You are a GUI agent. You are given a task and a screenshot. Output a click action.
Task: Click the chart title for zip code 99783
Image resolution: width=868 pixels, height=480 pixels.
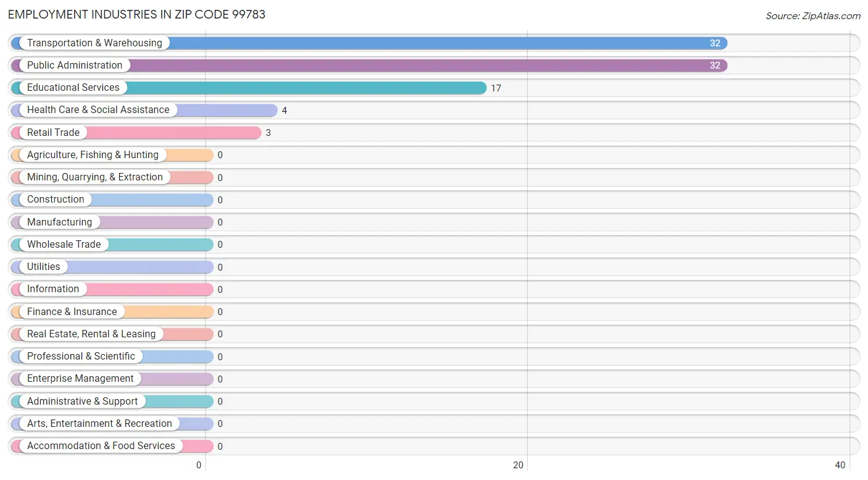click(x=137, y=14)
